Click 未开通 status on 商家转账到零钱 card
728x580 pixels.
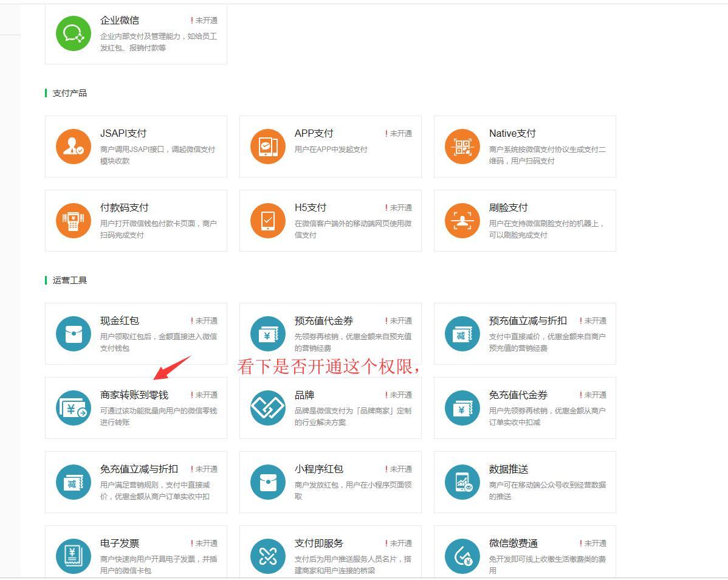(x=206, y=395)
